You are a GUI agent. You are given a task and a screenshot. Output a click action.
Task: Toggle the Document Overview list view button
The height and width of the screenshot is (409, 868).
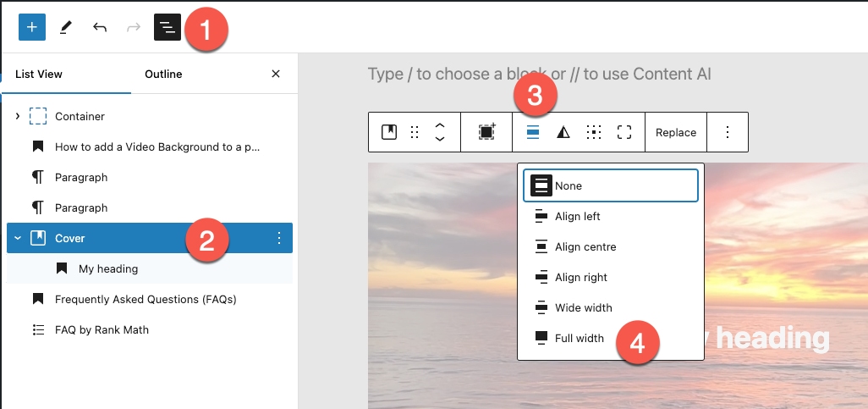point(168,27)
